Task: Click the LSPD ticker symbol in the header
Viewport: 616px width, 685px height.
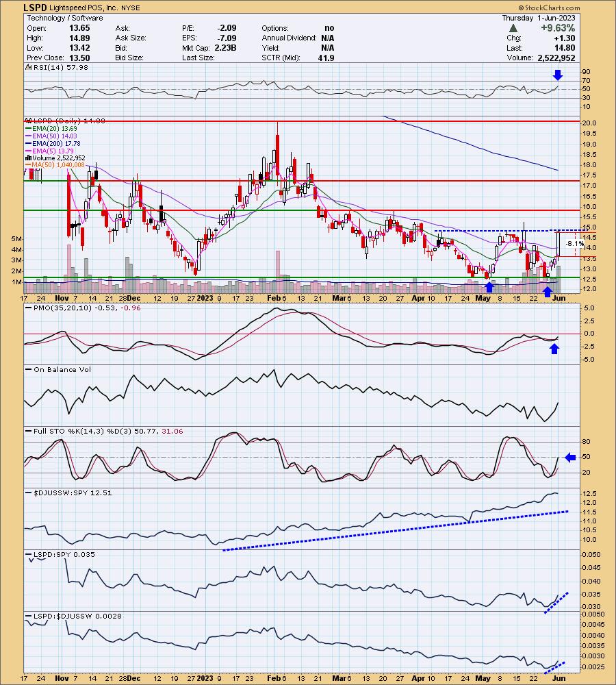Action: click(35, 8)
